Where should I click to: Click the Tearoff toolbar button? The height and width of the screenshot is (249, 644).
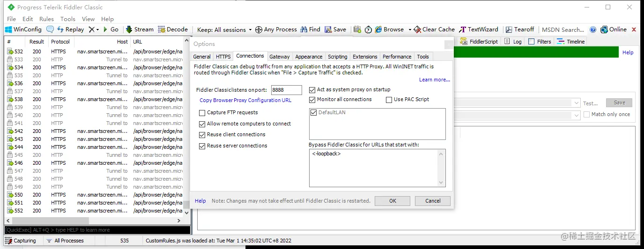[x=519, y=29]
